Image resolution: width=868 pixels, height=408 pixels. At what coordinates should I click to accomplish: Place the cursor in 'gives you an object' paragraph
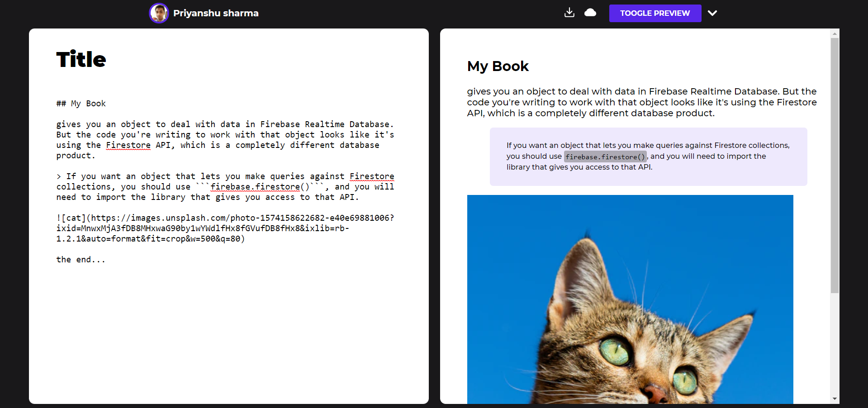tap(225, 140)
